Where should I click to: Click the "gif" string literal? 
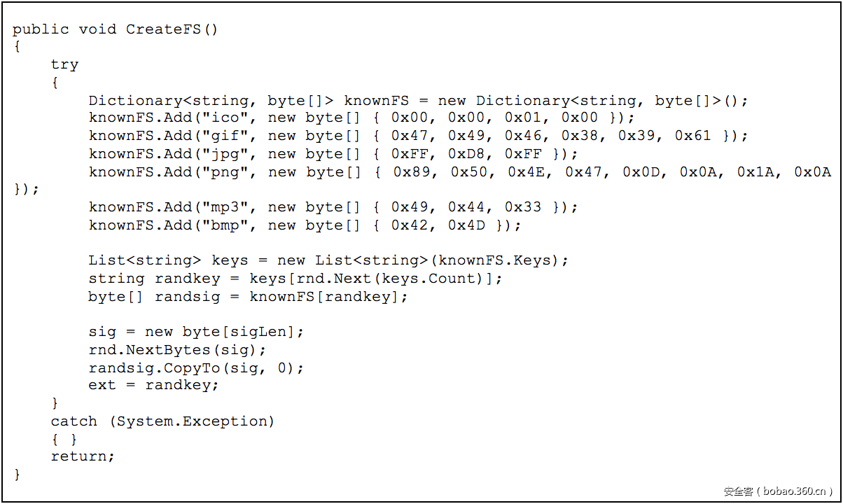[x=221, y=136]
